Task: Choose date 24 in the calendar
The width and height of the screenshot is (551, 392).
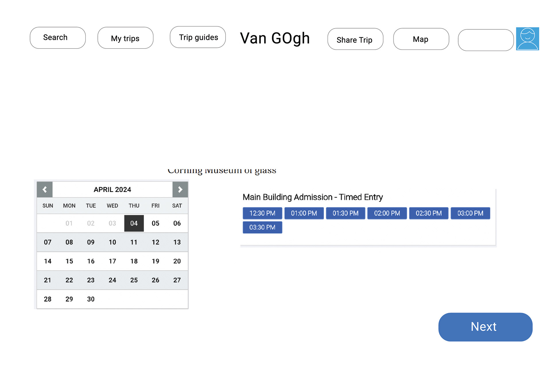Action: pyautogui.click(x=112, y=280)
